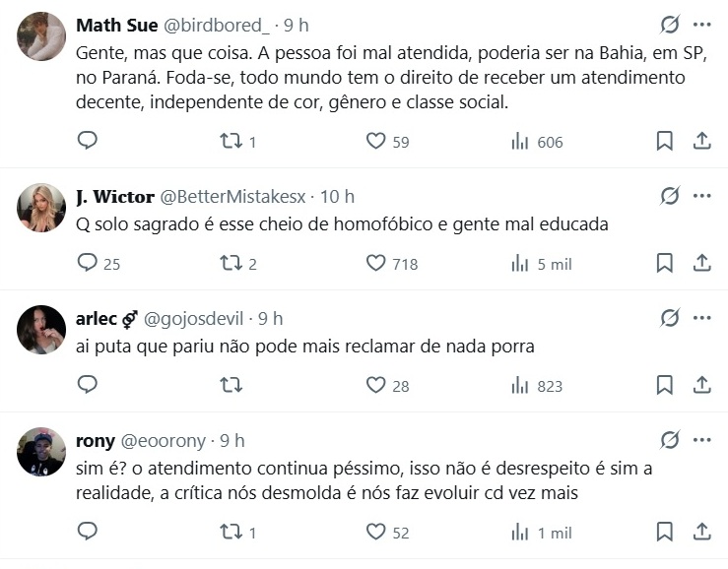Like J. Wictor's tweet with 718 likes
728x569 pixels.
point(375,263)
